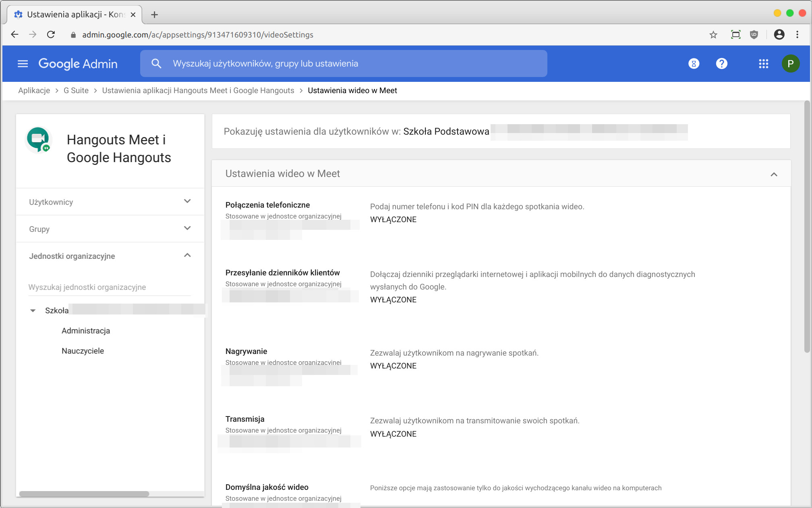Click WYŁĄCZONE status under Połączenia telefoniczne
812x508 pixels.
point(394,219)
